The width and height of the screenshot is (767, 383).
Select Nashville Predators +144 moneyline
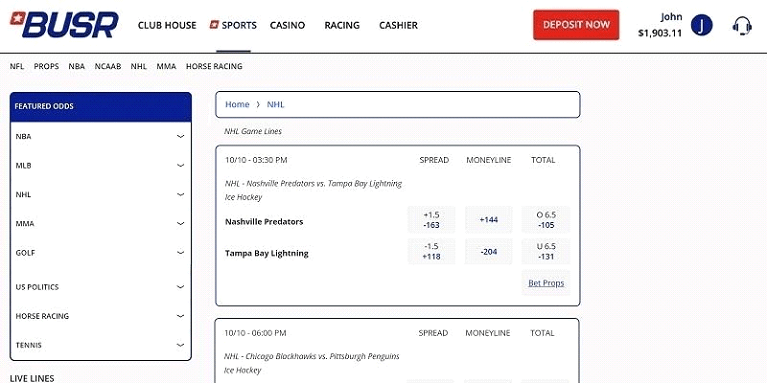[489, 220]
